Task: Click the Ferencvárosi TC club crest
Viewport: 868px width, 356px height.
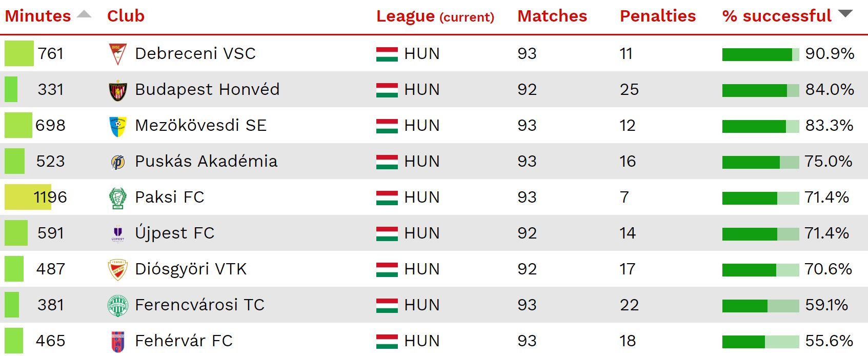Action: 118,306
